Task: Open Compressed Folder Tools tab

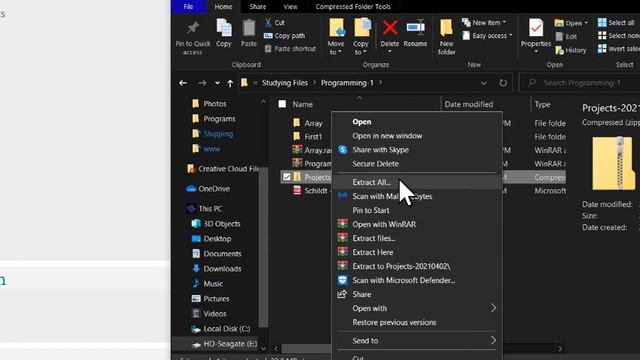Action: [x=353, y=7]
